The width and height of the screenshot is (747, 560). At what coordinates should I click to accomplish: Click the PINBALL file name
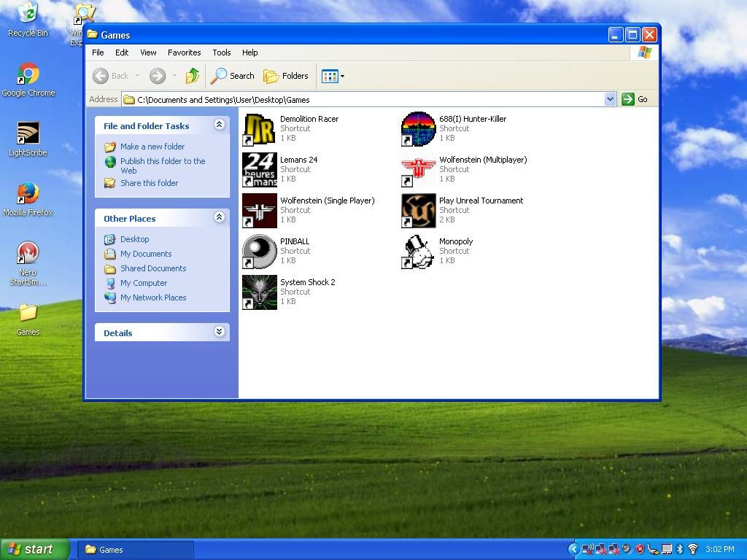(x=295, y=241)
